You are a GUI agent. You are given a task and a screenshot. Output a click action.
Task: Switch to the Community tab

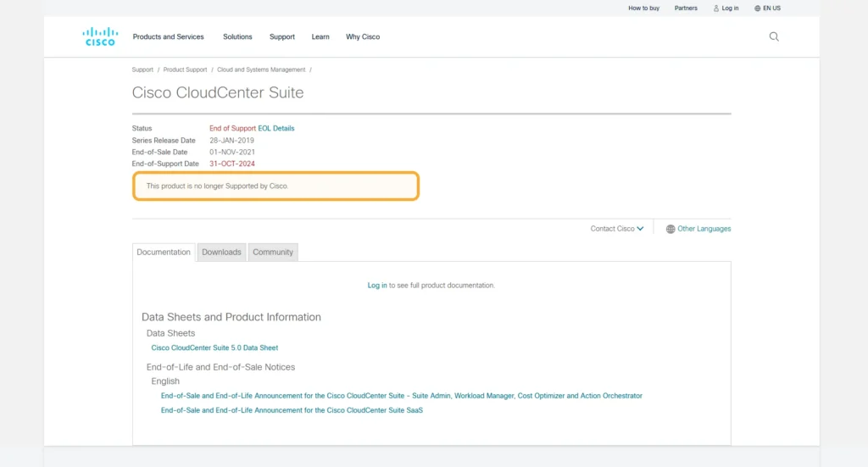click(x=273, y=252)
